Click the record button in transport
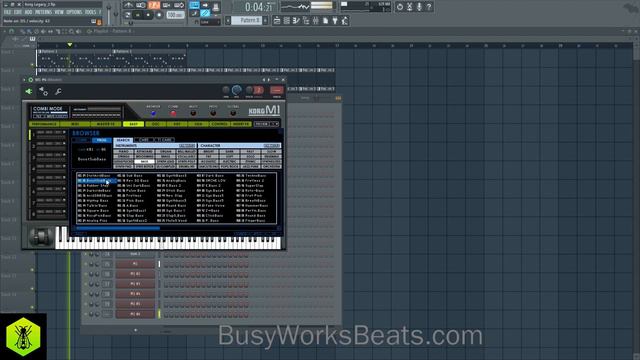 pyautogui.click(x=159, y=15)
